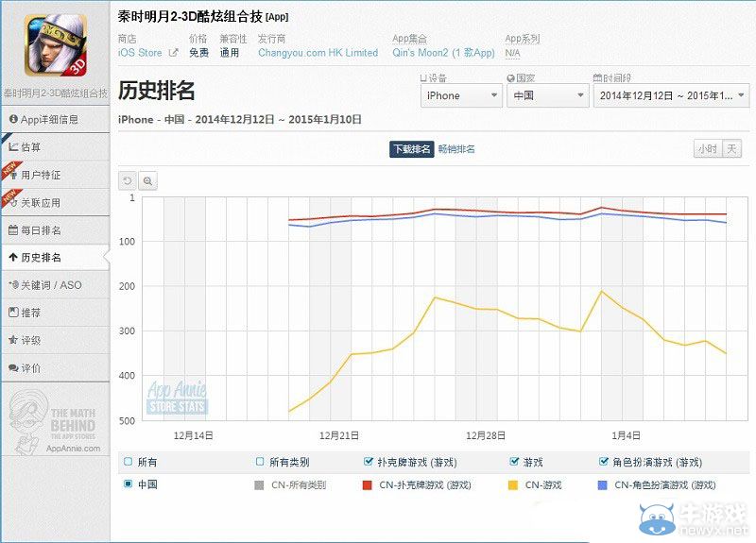The image size is (756, 543).
Task: Open 估算 in the sidebar
Action: click(x=56, y=147)
